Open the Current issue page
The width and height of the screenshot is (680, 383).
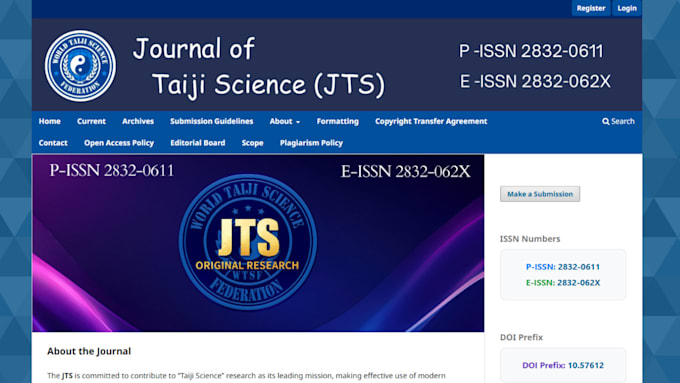pyautogui.click(x=91, y=121)
